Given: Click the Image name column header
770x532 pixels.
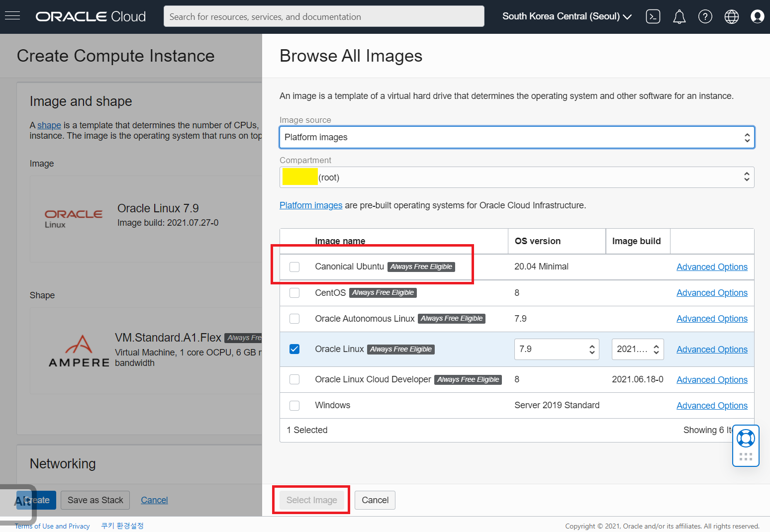Looking at the screenshot, I should point(340,241).
